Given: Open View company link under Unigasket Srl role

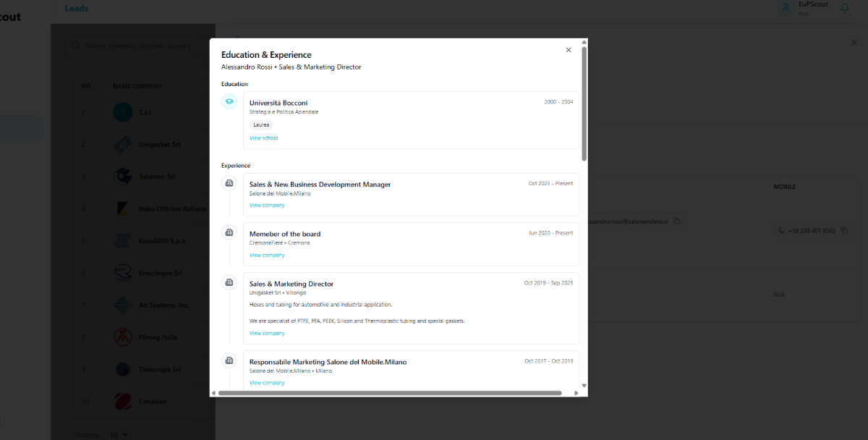Looking at the screenshot, I should click(x=267, y=334).
